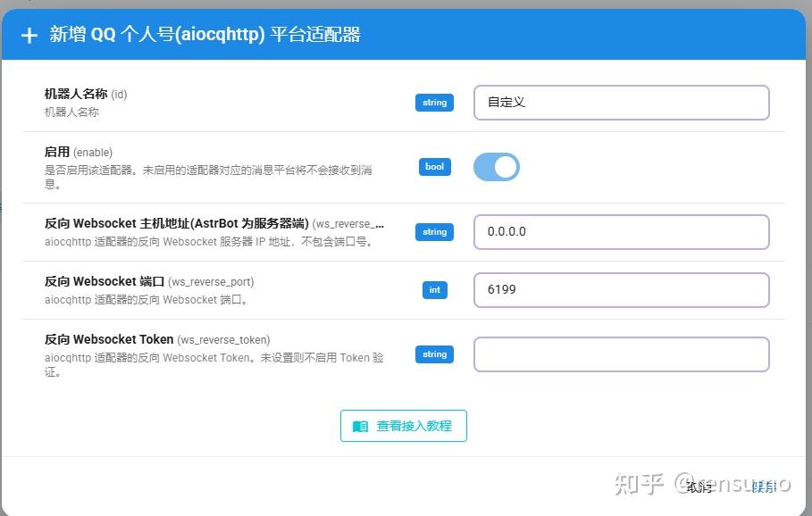Click the port field showing 6199
812x516 pixels.
622,290
